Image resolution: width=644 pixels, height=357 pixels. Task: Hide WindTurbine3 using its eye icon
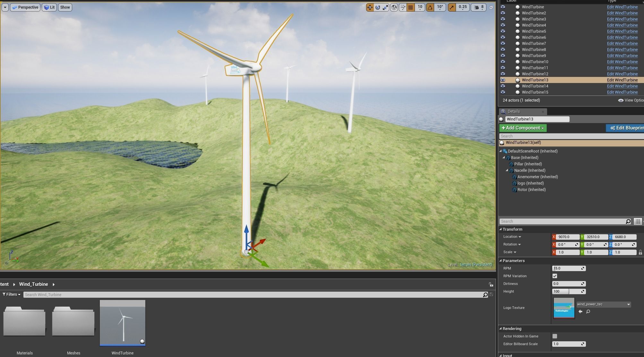pos(503,19)
